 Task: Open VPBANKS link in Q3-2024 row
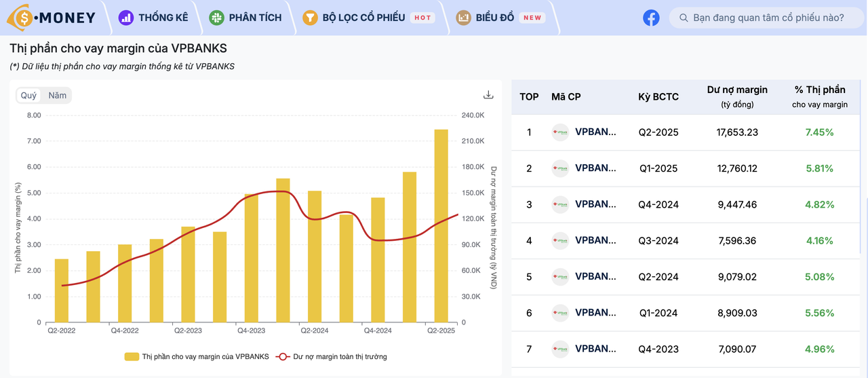pos(596,240)
